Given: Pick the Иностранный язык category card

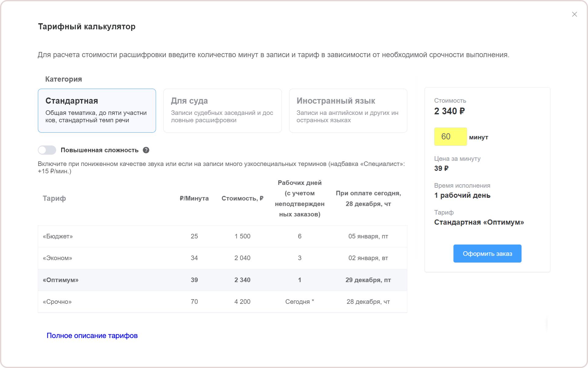Looking at the screenshot, I should pos(348,110).
